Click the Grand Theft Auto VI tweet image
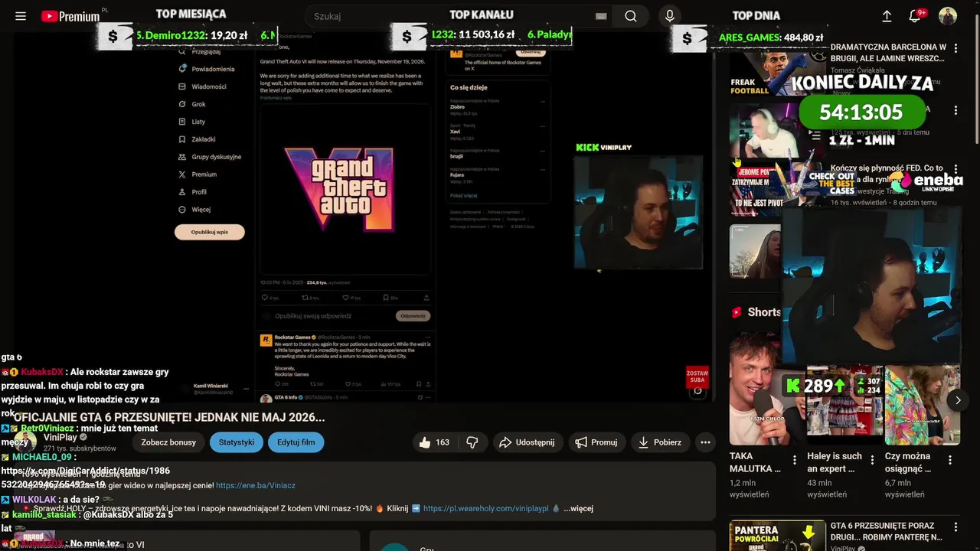Viewport: 980px width, 551px height. (345, 188)
